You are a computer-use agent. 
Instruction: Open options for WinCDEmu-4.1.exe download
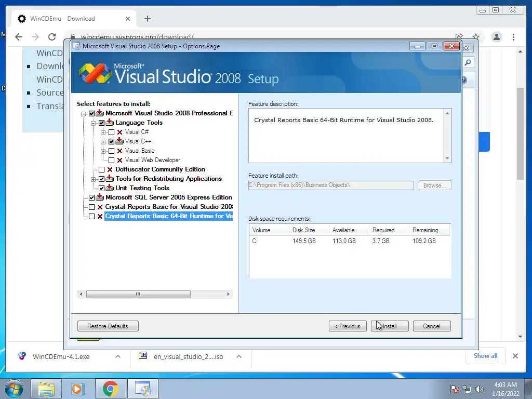[118, 356]
